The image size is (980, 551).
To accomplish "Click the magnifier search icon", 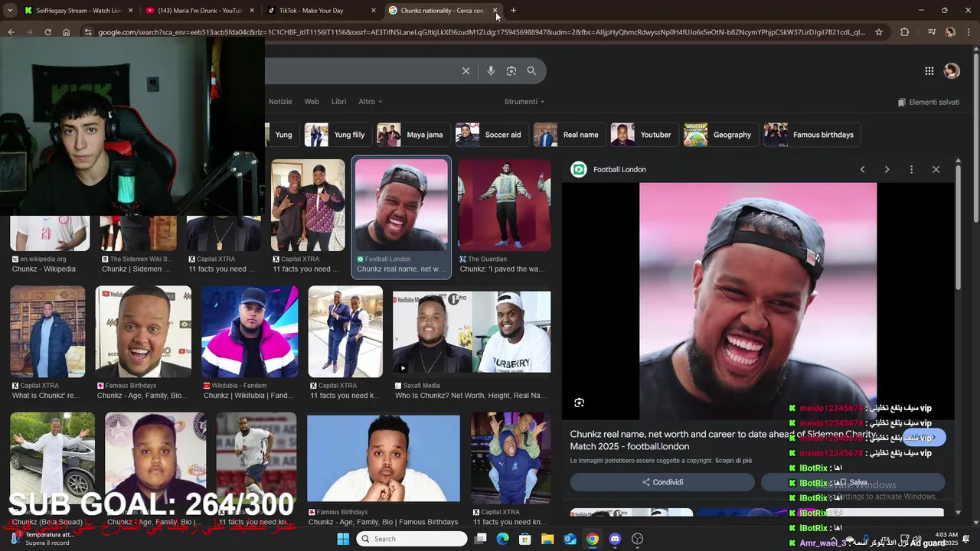I will (531, 70).
